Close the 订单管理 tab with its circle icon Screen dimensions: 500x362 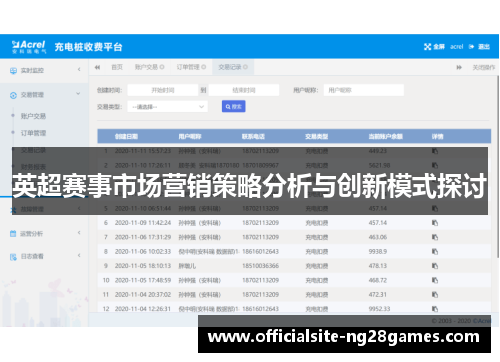pos(204,67)
